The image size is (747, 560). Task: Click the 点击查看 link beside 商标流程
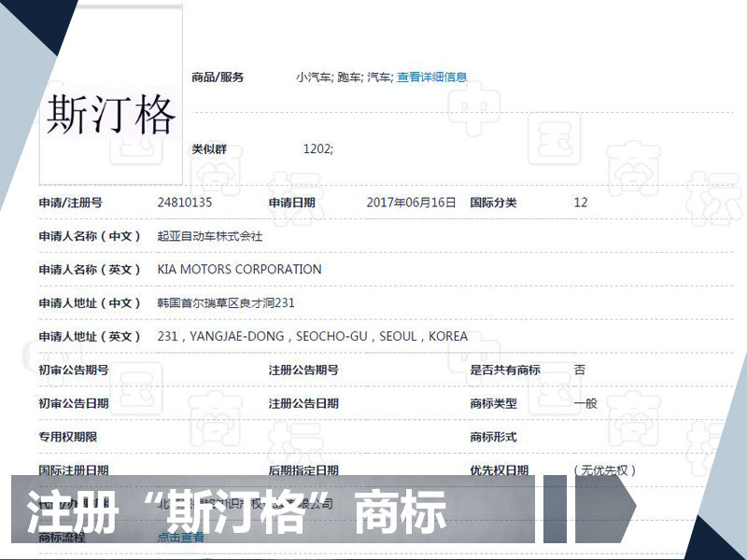(180, 538)
